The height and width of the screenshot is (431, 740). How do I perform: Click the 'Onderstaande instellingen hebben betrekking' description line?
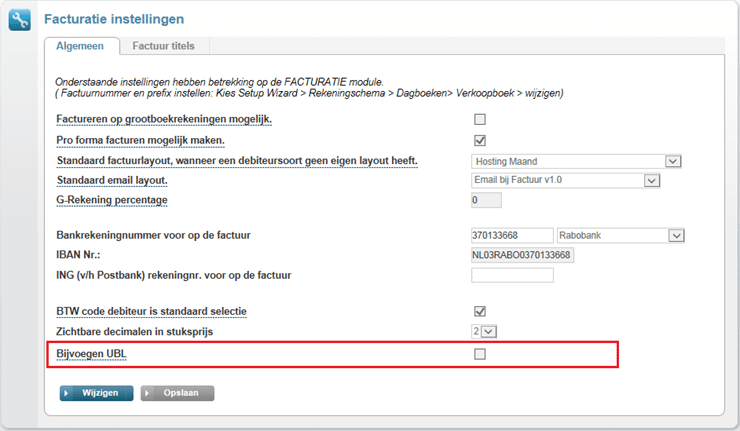click(x=219, y=82)
